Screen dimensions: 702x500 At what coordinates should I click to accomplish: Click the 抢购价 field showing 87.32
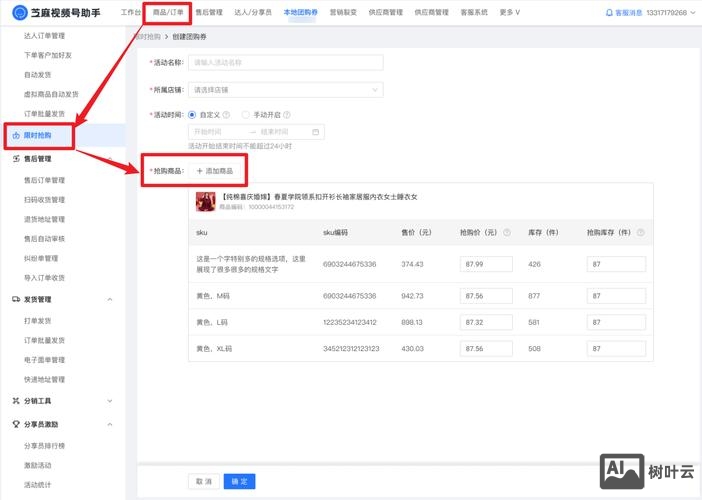pos(486,322)
